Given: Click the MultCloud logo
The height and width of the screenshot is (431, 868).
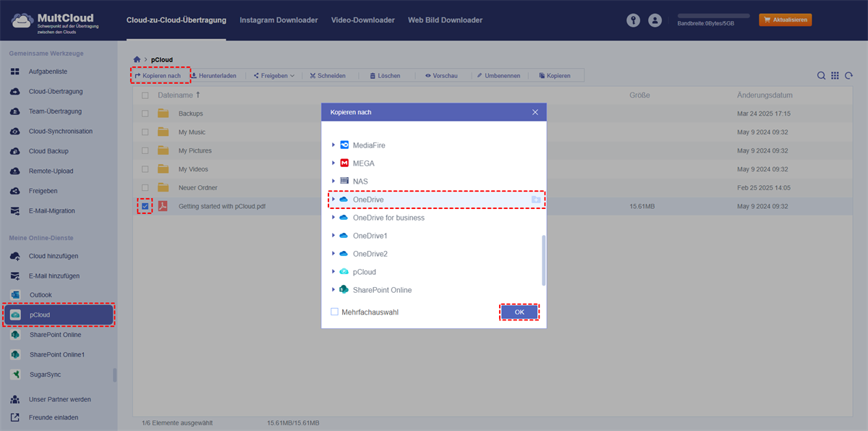Looking at the screenshot, I should pos(56,21).
